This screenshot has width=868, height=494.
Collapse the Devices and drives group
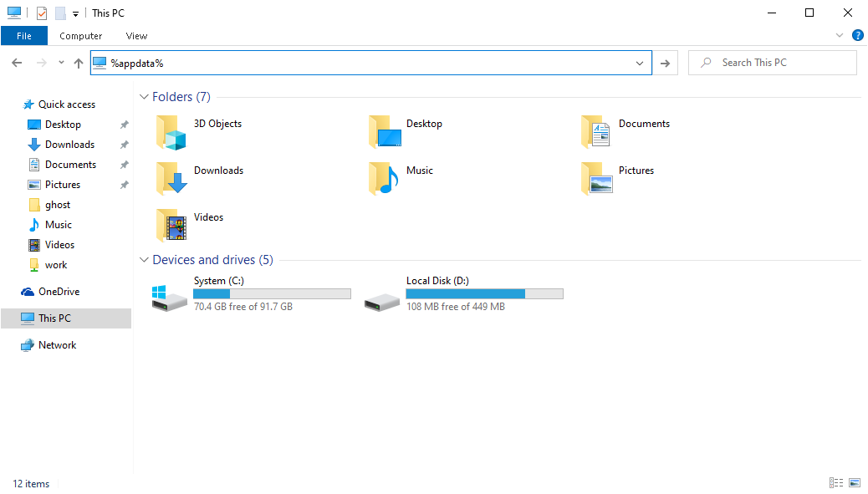tap(144, 260)
